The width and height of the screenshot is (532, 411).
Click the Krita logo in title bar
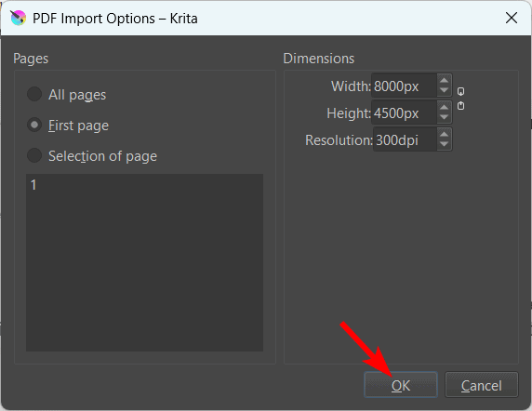coord(18,18)
